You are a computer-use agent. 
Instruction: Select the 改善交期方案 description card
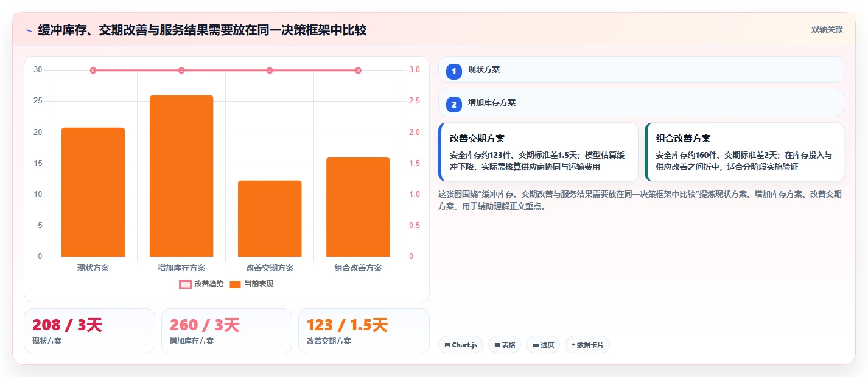pos(538,152)
